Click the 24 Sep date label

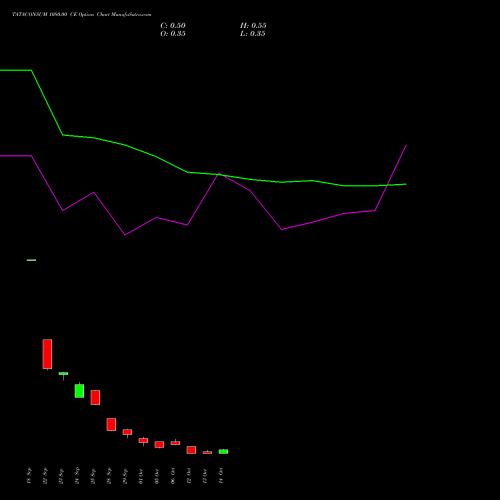coord(77,476)
